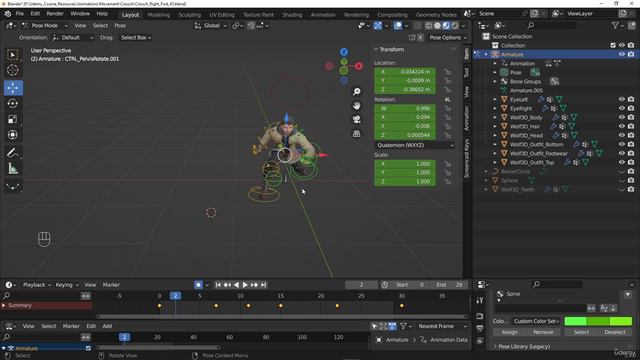The image size is (640, 360).
Task: Edit the Scale Z value field
Action: pyautogui.click(x=405, y=181)
